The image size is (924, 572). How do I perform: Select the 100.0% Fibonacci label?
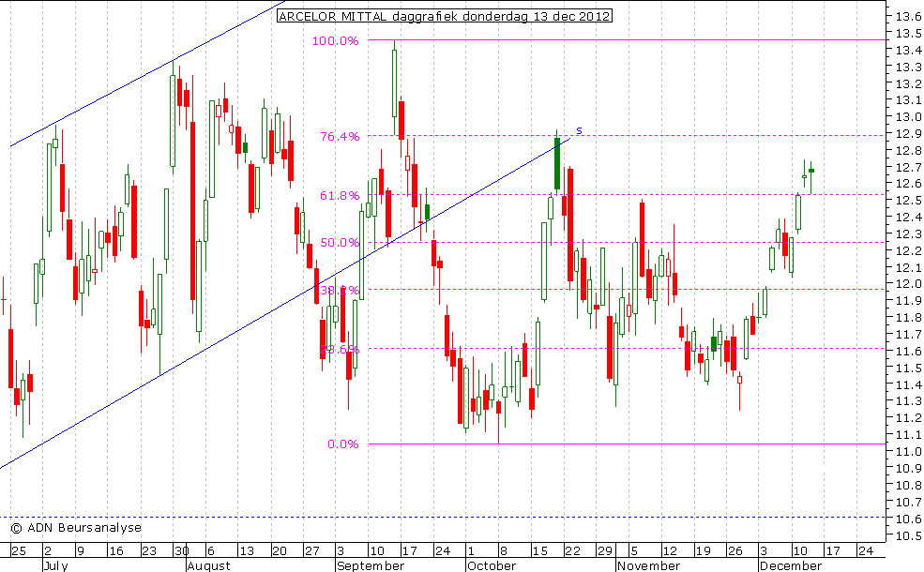[335, 40]
